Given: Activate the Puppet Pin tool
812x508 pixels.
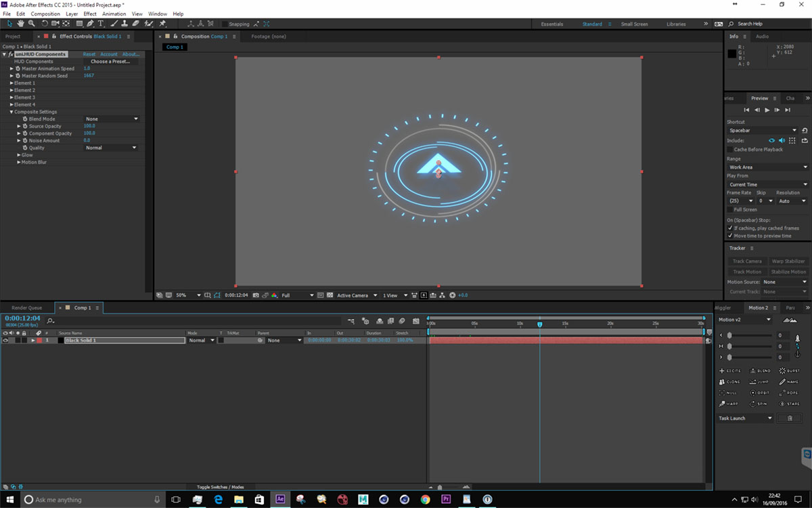Looking at the screenshot, I should click(x=162, y=24).
